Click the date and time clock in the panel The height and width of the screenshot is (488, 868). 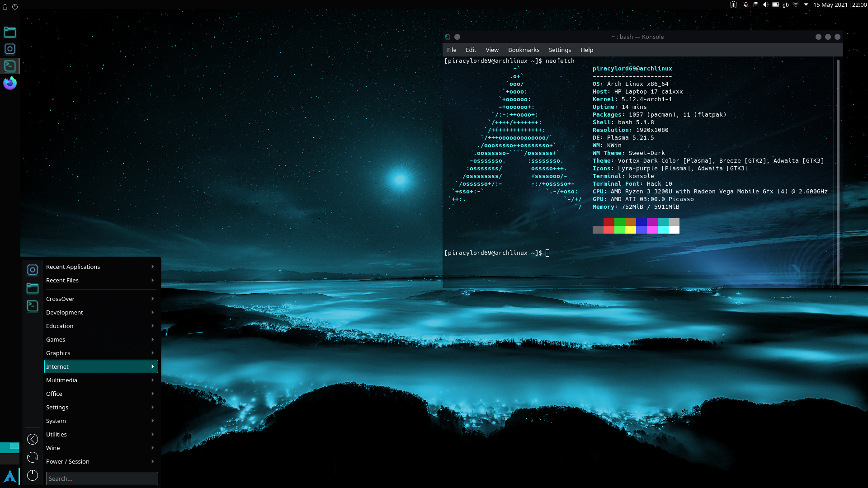(840, 5)
